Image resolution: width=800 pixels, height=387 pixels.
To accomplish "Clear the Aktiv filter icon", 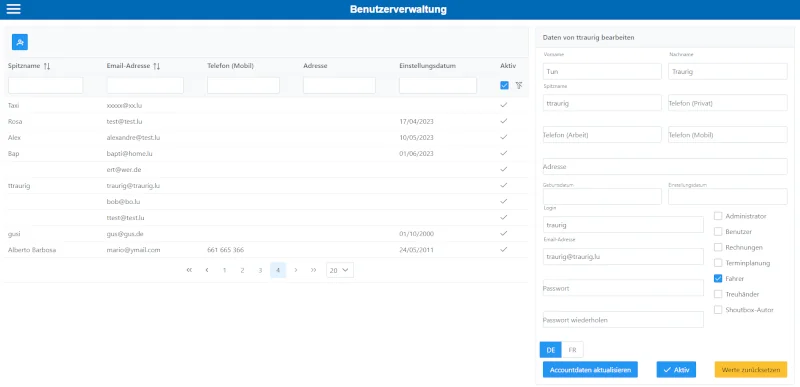I will [x=519, y=85].
